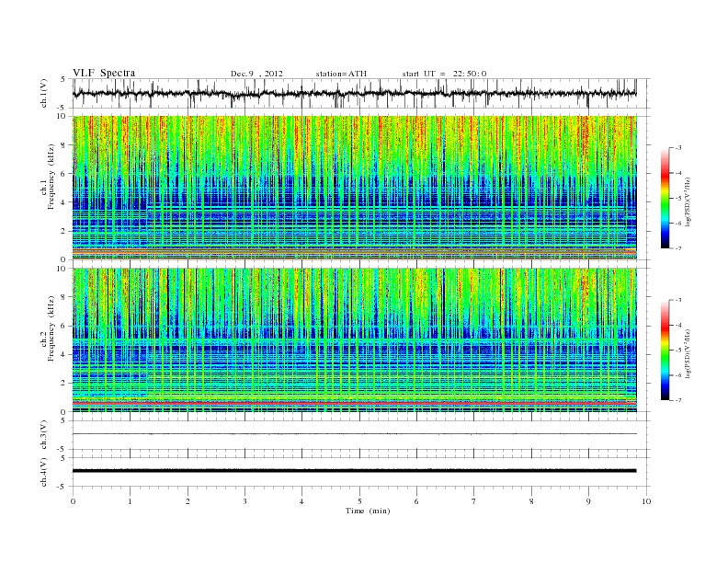
Task: Click the 'ch.3(V)' axis label
Action: pyautogui.click(x=44, y=435)
